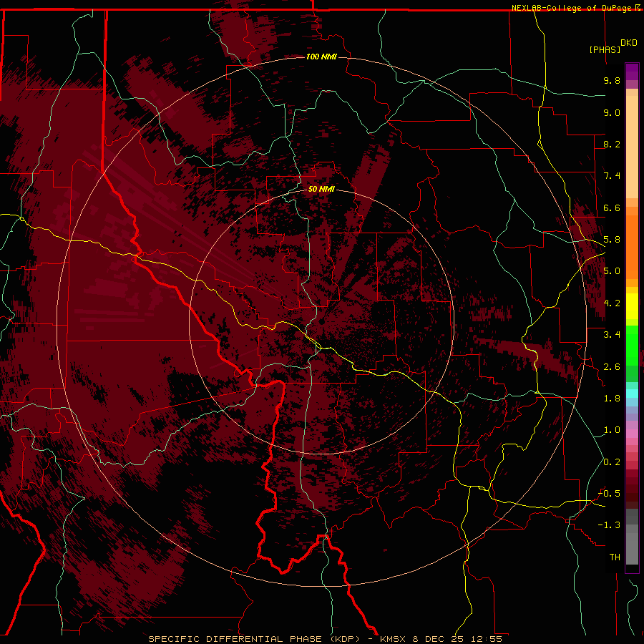Viewport: 644px width, 644px height.
Task: Click the 0.2 legend value
Action: click(x=612, y=462)
